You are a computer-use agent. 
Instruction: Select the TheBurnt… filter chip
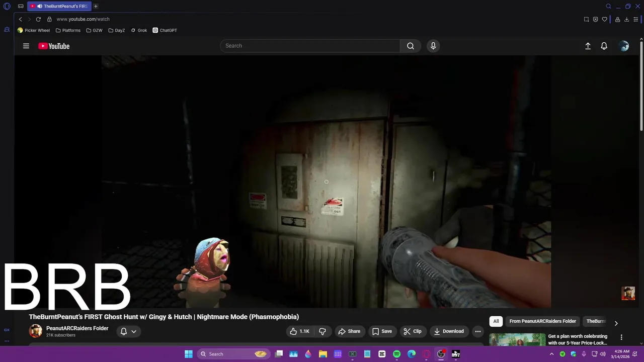pyautogui.click(x=596, y=321)
